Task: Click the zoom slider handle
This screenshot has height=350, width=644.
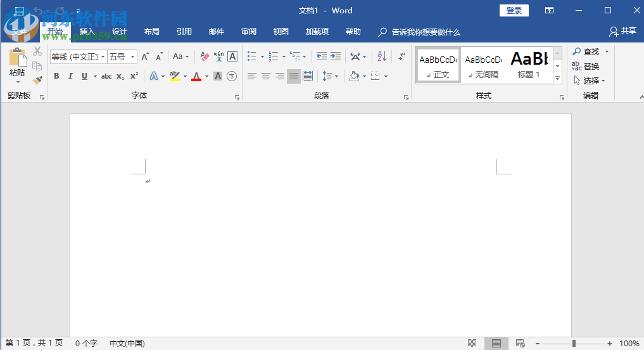Action: coord(574,344)
